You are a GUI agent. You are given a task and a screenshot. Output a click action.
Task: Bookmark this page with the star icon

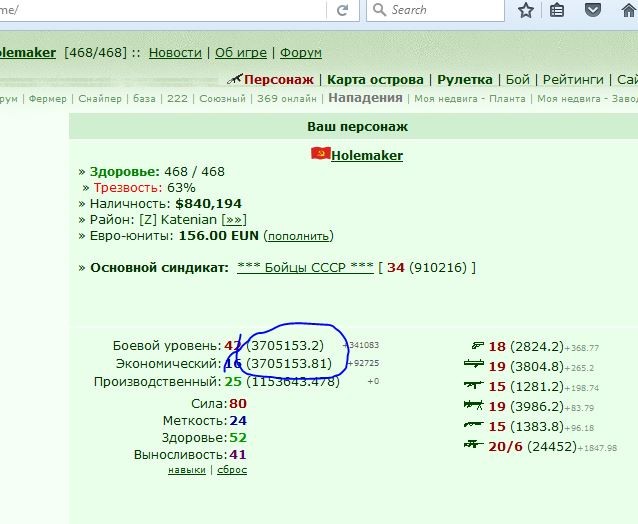coord(526,10)
